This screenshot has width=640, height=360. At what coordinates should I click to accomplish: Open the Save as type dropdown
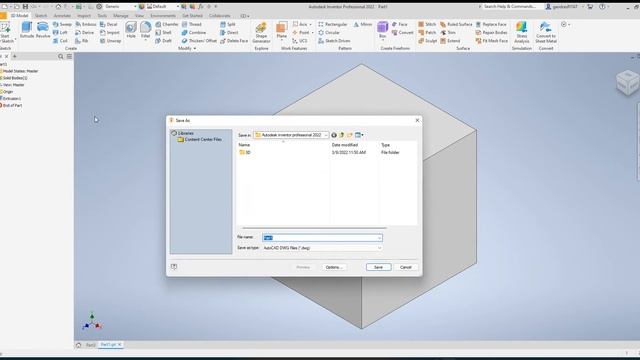pos(379,248)
